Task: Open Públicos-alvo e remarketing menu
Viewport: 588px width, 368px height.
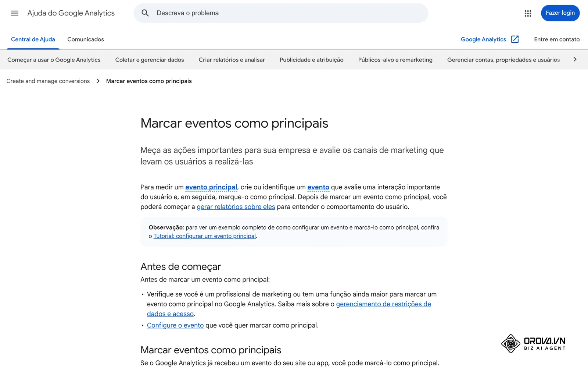Action: (395, 60)
